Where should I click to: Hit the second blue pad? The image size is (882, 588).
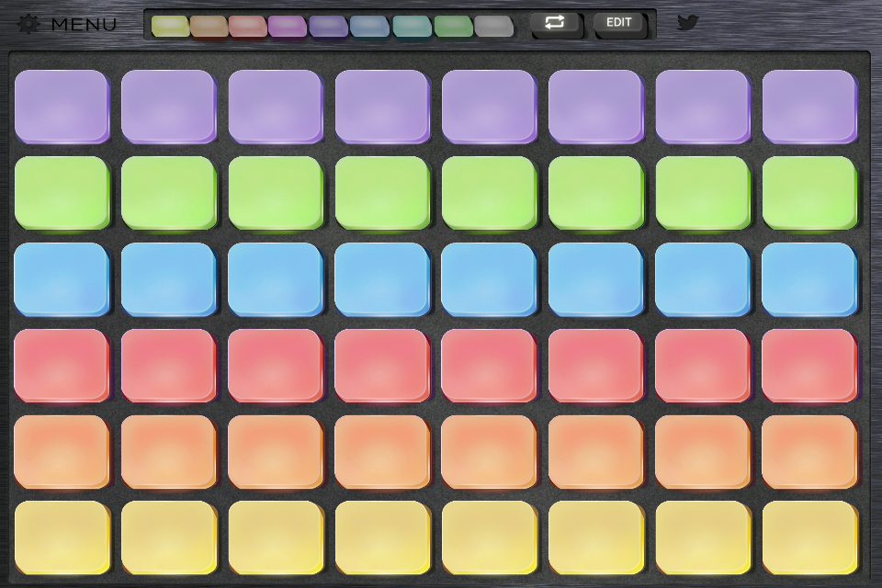point(169,279)
